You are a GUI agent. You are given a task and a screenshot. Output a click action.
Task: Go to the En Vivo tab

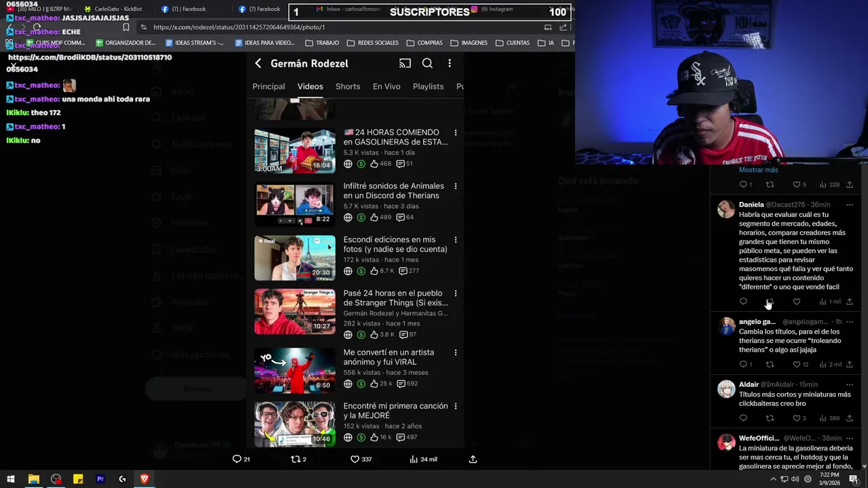coord(387,87)
